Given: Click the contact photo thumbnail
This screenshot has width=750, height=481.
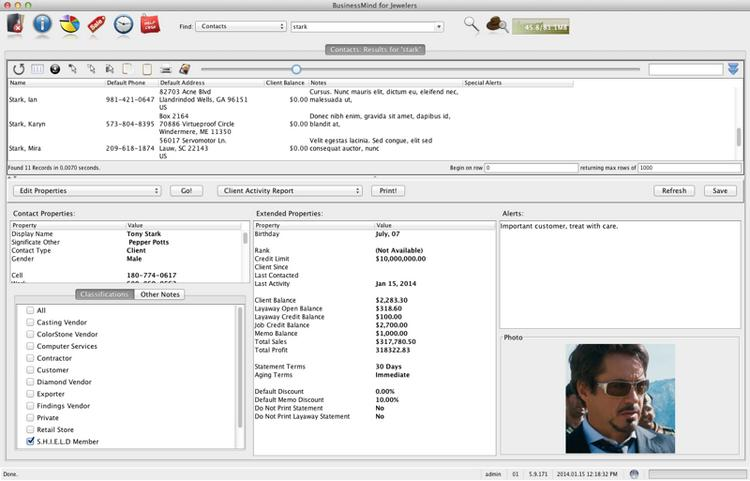Looking at the screenshot, I should 620,398.
